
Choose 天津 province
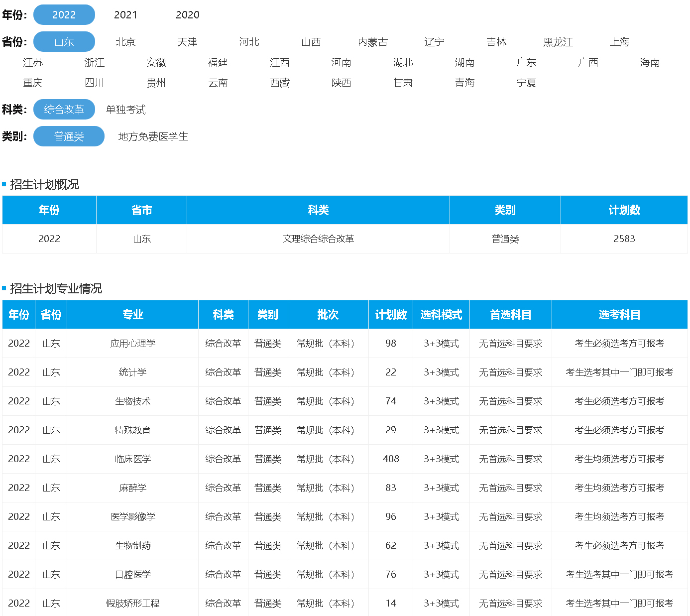coord(188,42)
